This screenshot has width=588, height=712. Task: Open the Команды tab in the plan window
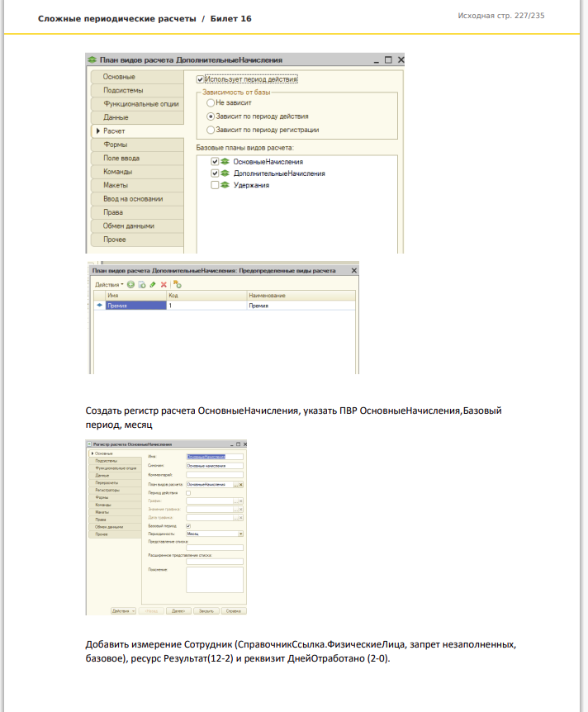137,172
